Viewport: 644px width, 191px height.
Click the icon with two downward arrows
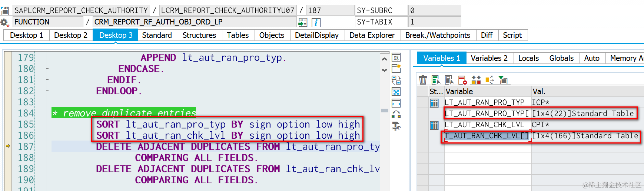click(x=476, y=80)
